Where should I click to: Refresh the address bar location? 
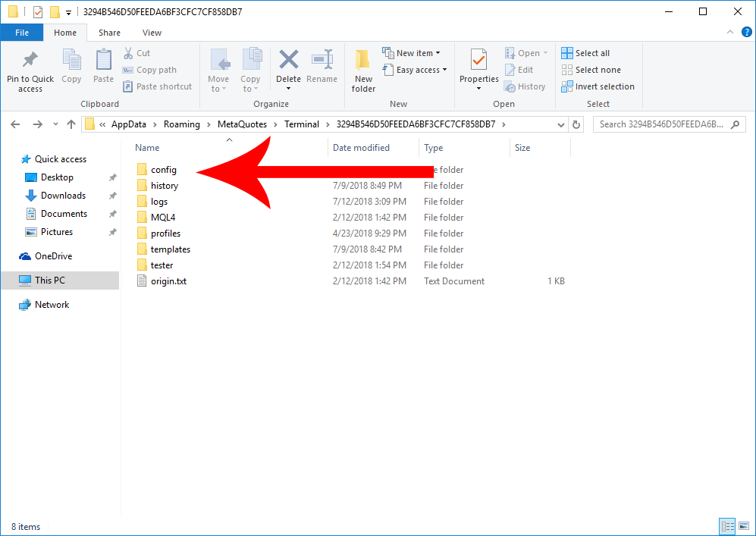coord(576,124)
